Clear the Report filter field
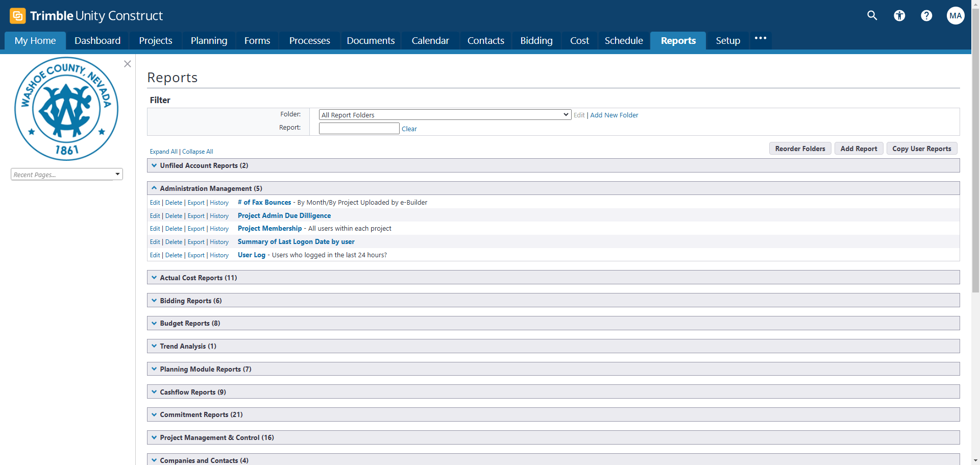The image size is (980, 465). point(409,129)
